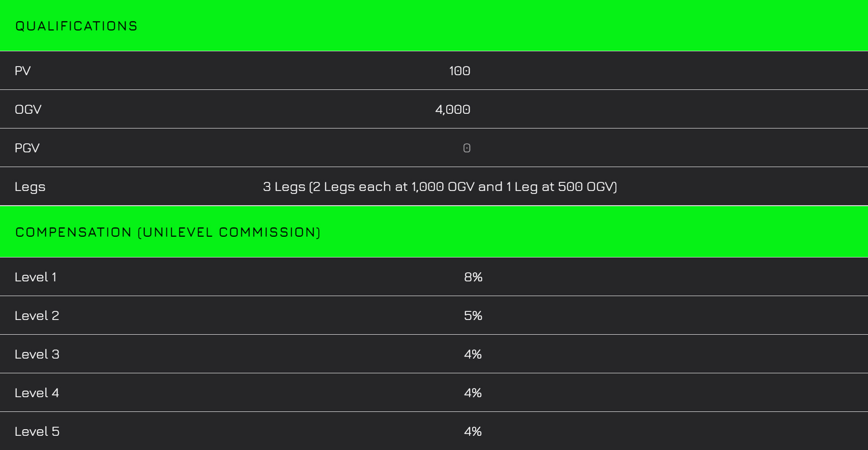
Task: Select the 4% value in Level 5 row
Action: pos(473,431)
